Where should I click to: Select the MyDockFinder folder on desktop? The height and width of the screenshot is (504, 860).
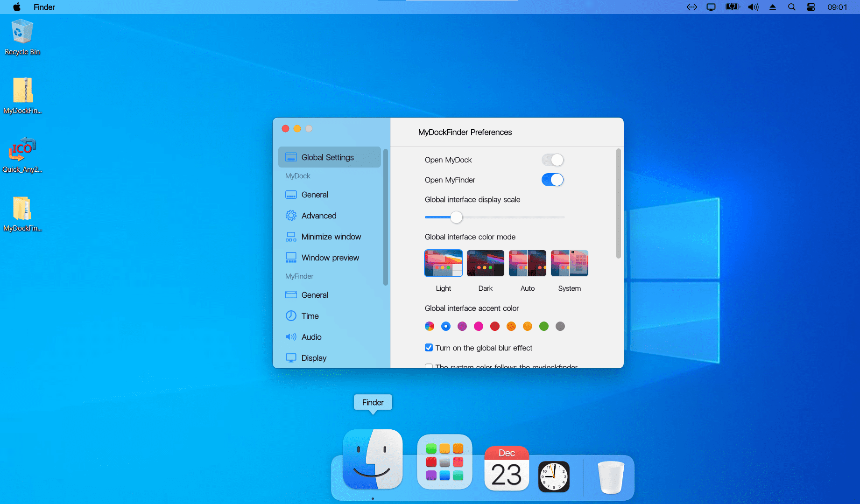(22, 214)
